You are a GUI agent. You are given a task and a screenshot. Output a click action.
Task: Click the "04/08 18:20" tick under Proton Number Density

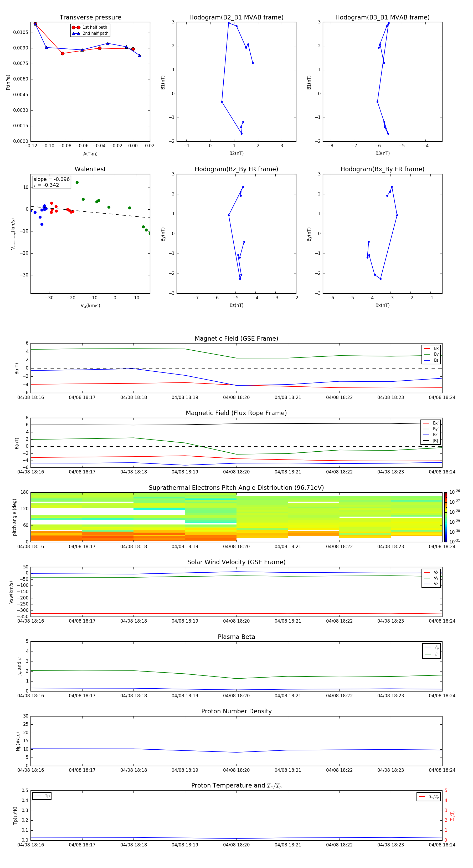[236, 770]
